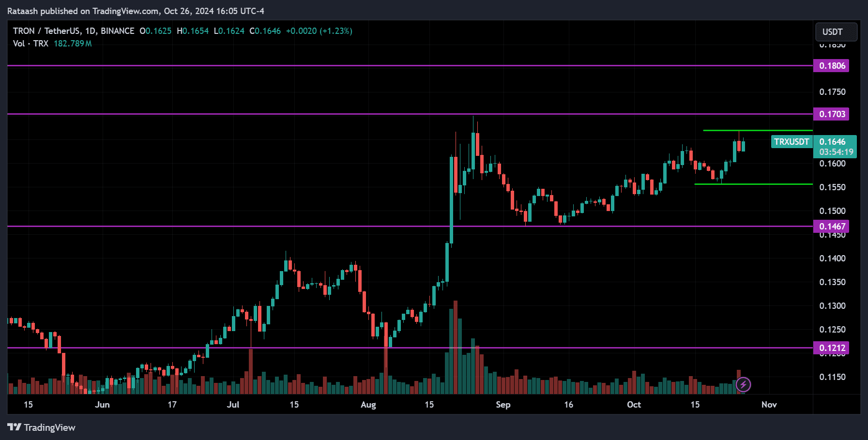Screen dimensions: 868x440
Task: Open the USDT currency selector
Action: pyautogui.click(x=836, y=32)
